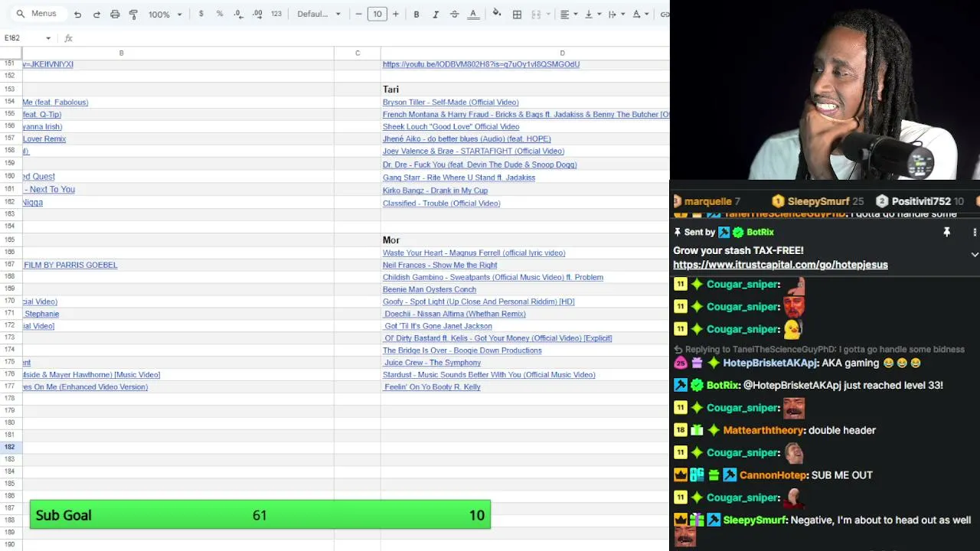Collapse pinned message with chevron
This screenshot has width=980, height=551.
(975, 254)
